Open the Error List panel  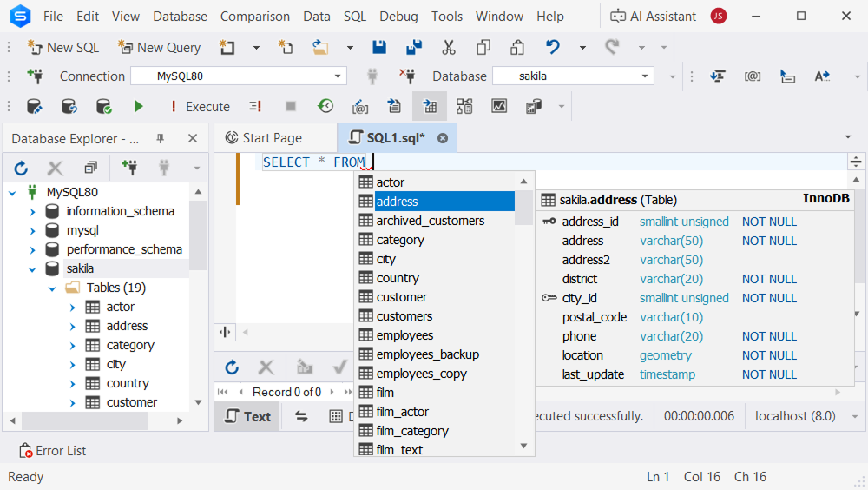[53, 450]
